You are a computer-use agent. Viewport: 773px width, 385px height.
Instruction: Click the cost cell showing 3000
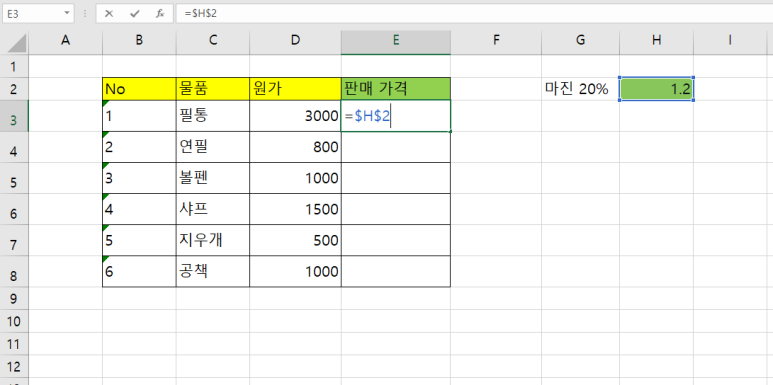(x=295, y=116)
